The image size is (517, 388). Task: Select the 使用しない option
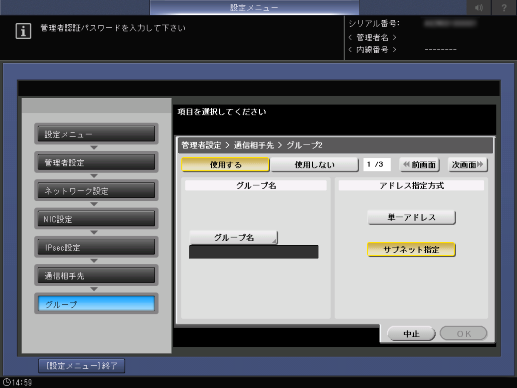point(314,165)
